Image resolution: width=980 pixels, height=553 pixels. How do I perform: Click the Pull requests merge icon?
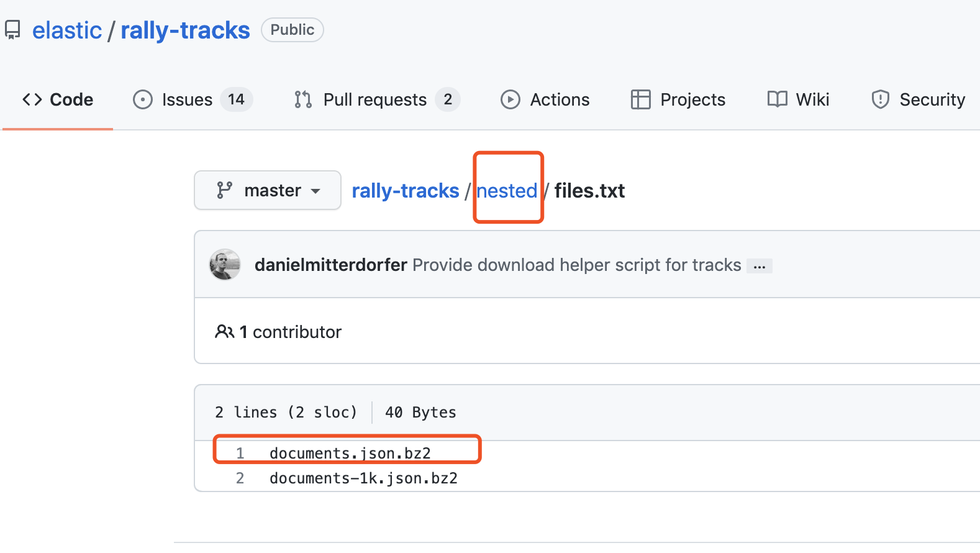[x=303, y=99]
